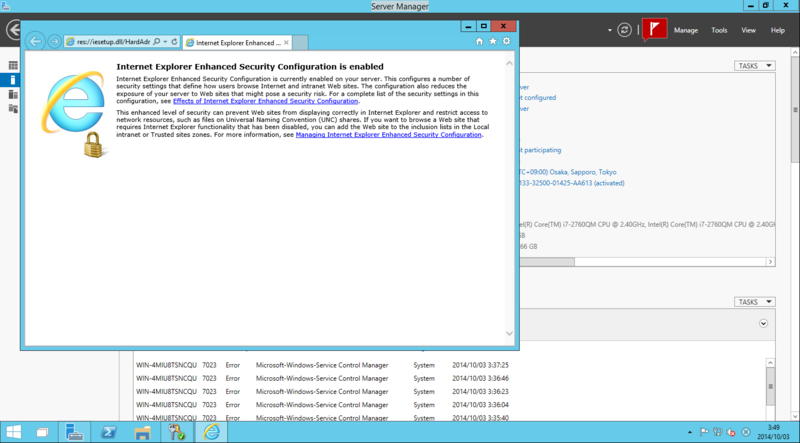Click the 'participating' link in Server Manager
Viewport: 800px width, 443px height.
click(x=540, y=150)
